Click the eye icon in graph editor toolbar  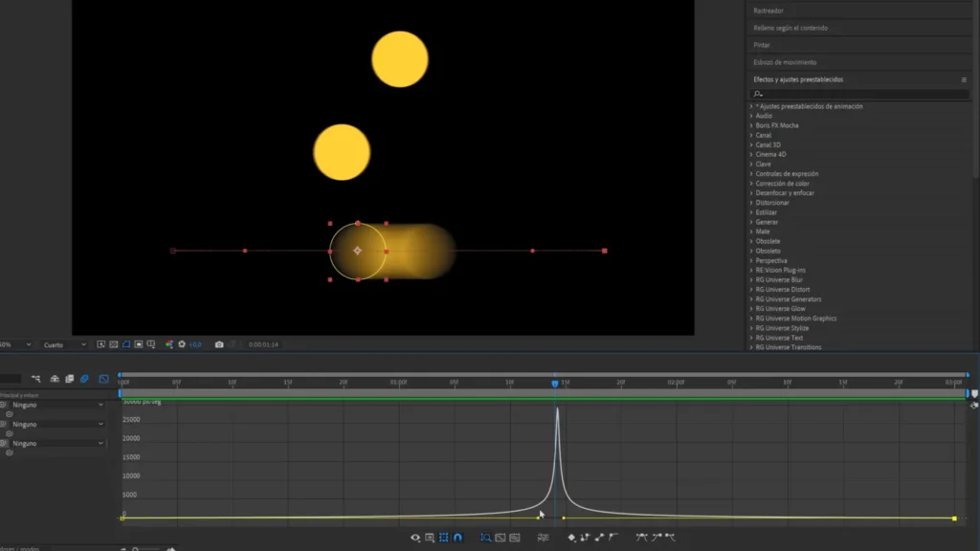coord(415,538)
